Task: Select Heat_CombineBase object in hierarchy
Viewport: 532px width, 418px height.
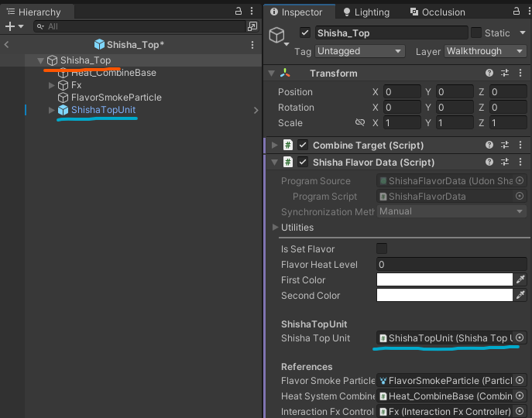Action: click(113, 73)
